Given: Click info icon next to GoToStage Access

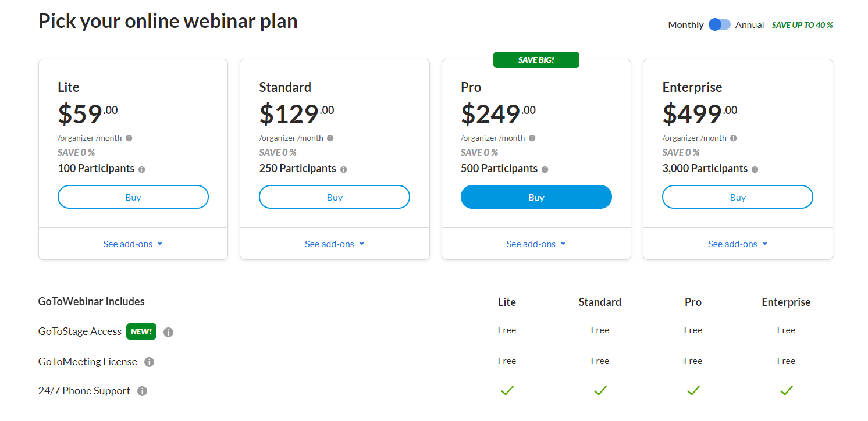Looking at the screenshot, I should coord(168,332).
